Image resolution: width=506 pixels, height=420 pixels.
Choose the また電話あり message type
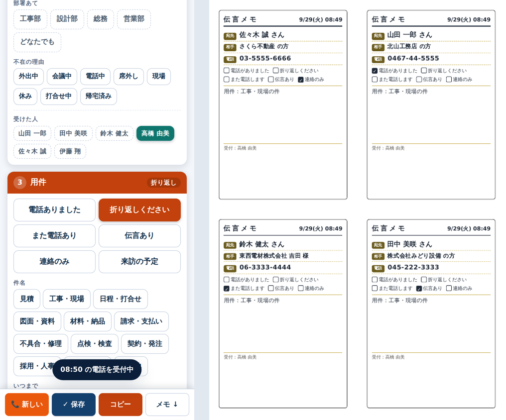click(x=55, y=236)
